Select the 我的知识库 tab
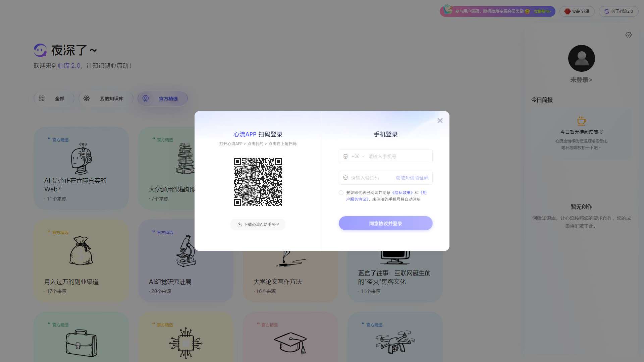Image resolution: width=644 pixels, height=362 pixels. pos(106,99)
